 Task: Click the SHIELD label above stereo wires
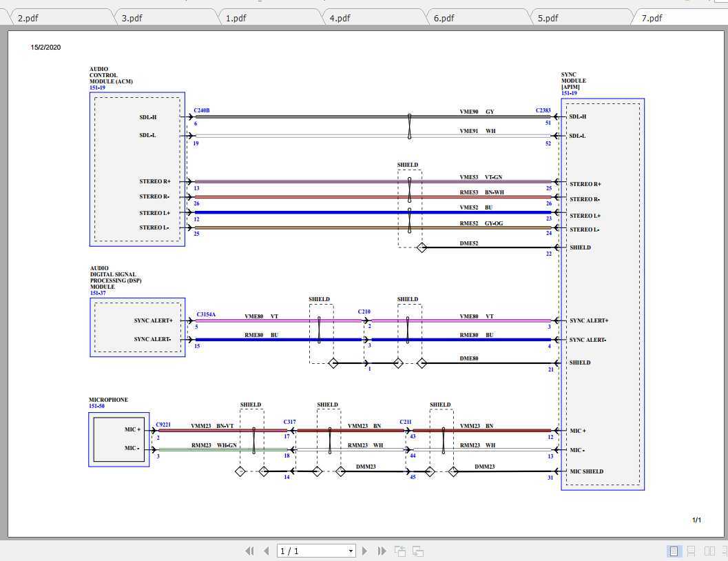[x=408, y=165]
